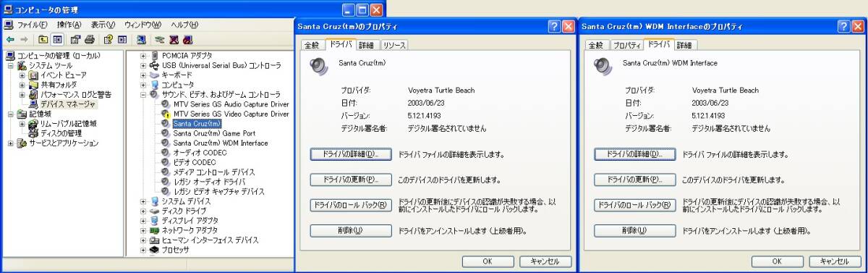Open the 表示(V) menu
Viewport: 868px width, 273px height.
click(x=104, y=25)
